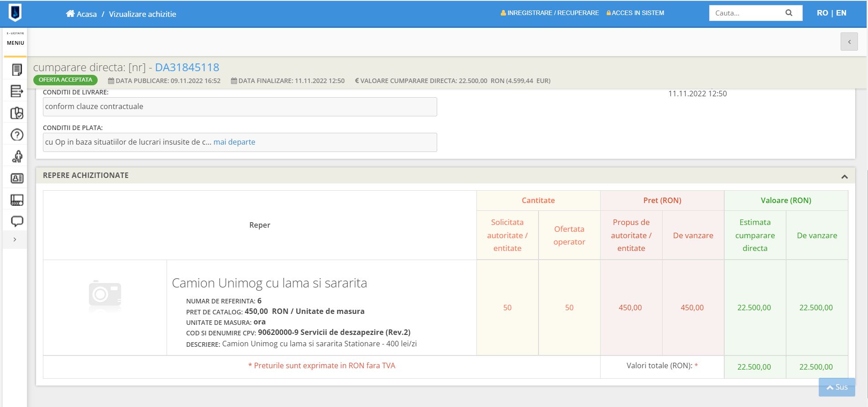Open the table grid sidebar icon
The image size is (868, 407).
[17, 200]
